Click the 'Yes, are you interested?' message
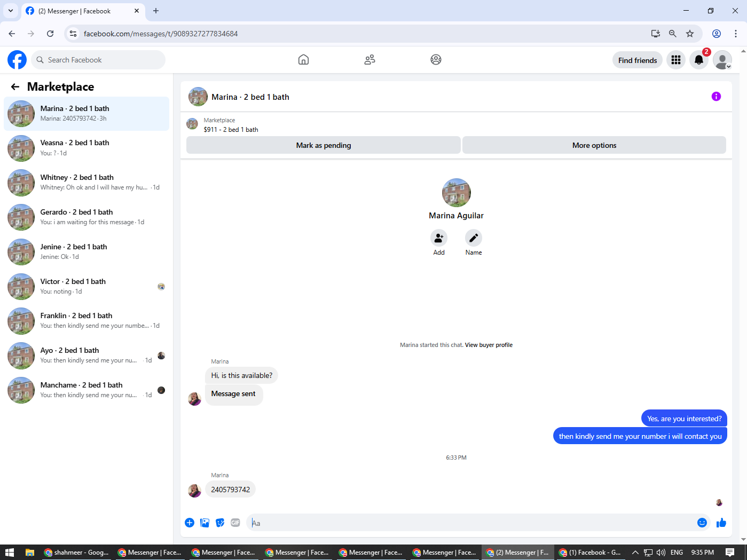Image resolution: width=747 pixels, height=560 pixels. 685,419
